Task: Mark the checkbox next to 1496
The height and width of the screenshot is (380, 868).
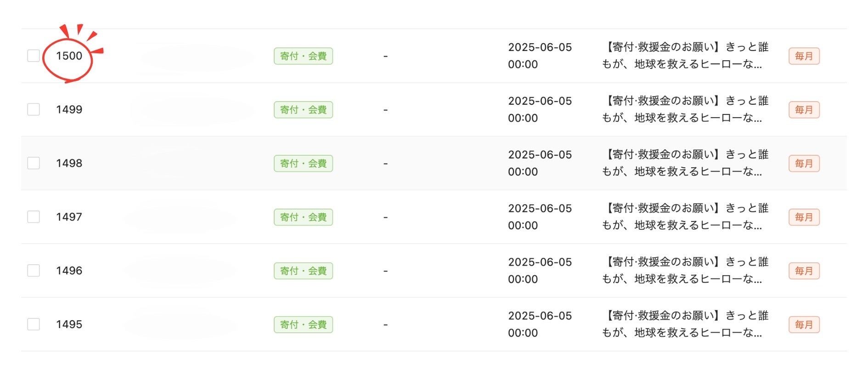Action: pos(34,271)
